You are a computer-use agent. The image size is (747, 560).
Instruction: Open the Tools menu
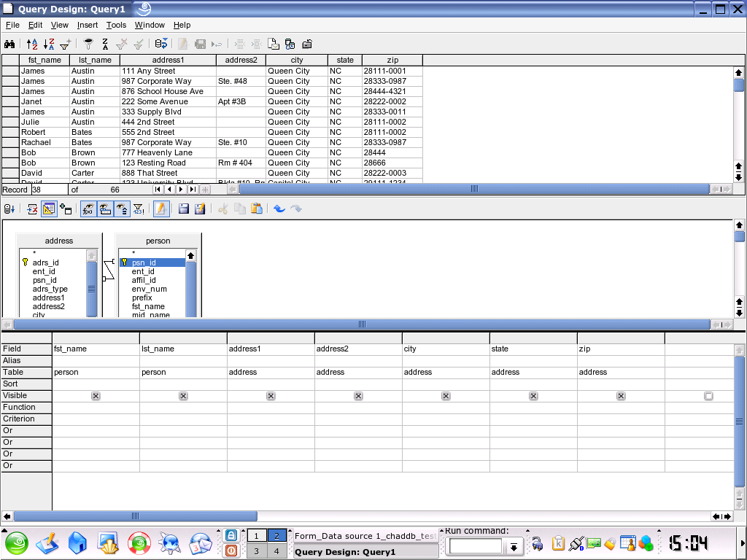point(116,25)
